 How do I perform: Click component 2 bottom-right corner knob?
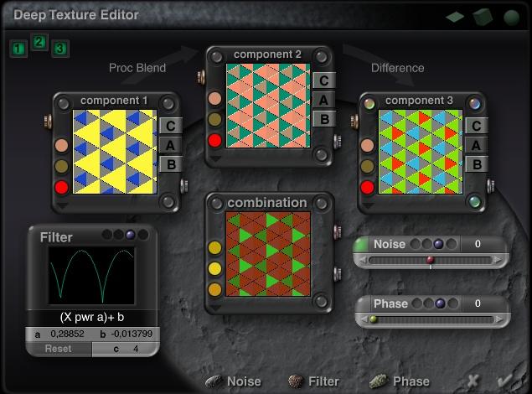click(x=322, y=155)
